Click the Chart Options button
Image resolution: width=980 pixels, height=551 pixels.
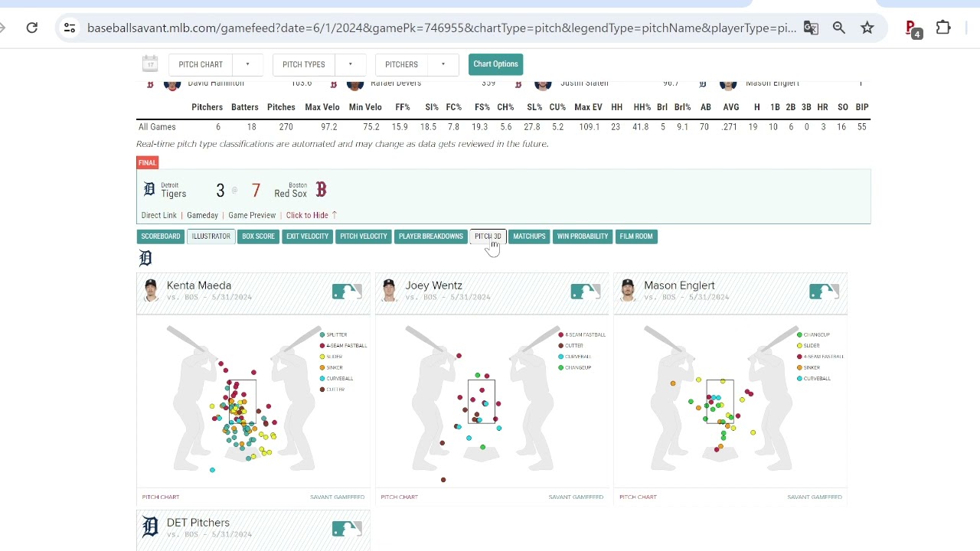pyautogui.click(x=495, y=64)
